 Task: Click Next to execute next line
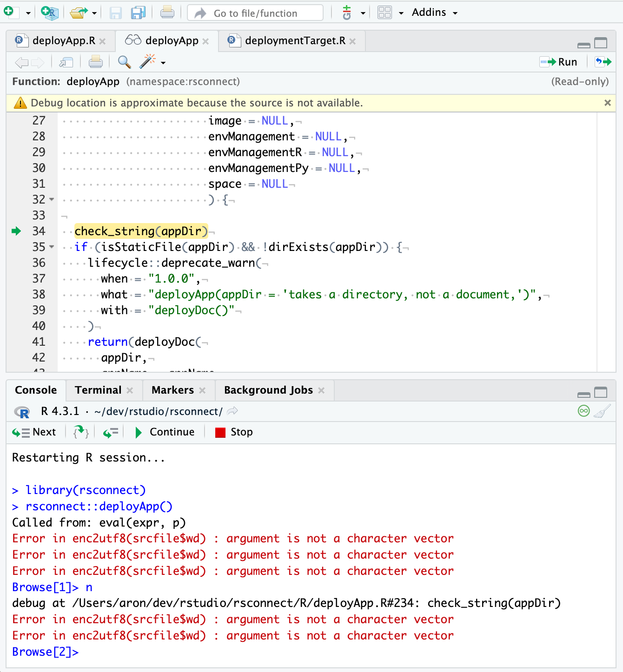pos(34,433)
